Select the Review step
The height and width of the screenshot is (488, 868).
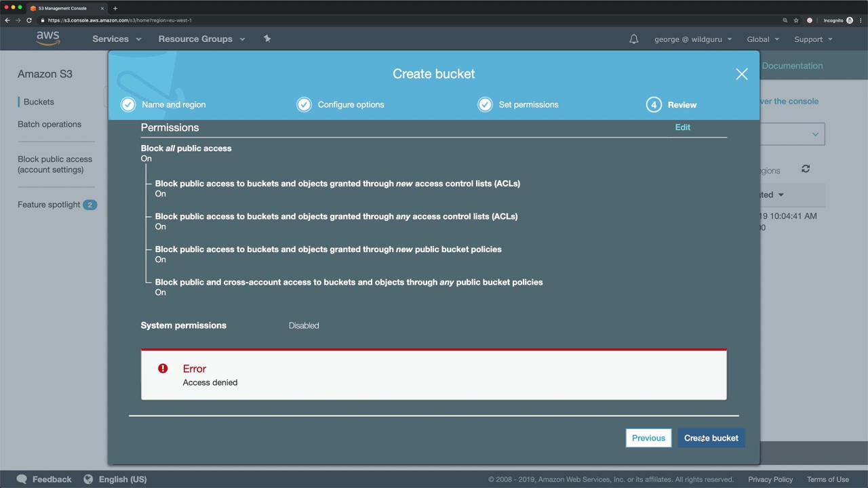pos(682,105)
